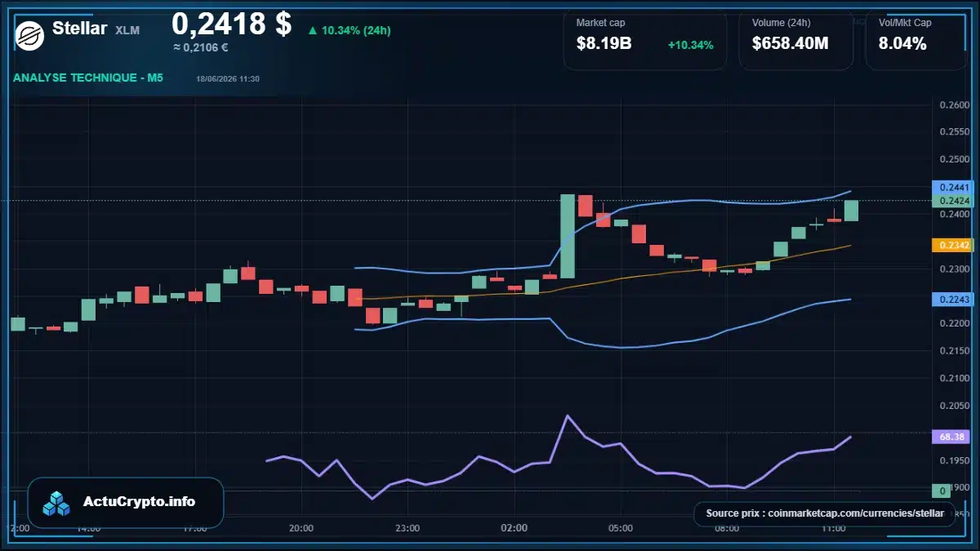Click the +10.34% market cap change
This screenshot has height=551, width=980.
point(691,45)
